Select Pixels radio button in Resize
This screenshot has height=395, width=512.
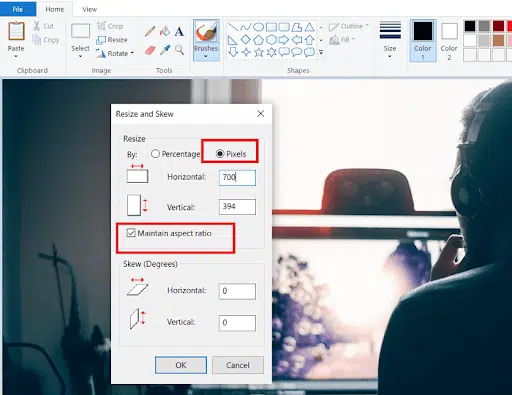tap(220, 154)
